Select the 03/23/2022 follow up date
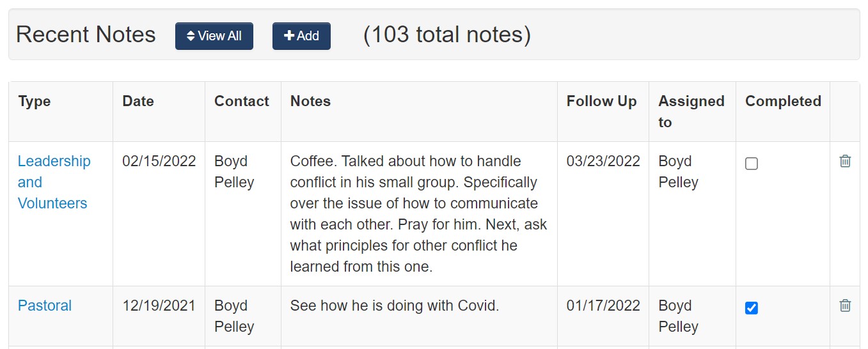 pyautogui.click(x=603, y=161)
